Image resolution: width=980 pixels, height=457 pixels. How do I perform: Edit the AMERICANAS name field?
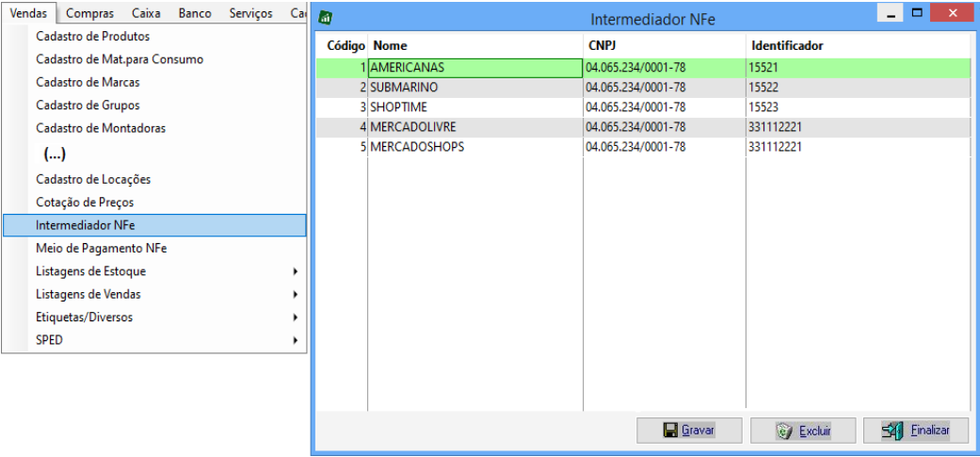point(475,68)
